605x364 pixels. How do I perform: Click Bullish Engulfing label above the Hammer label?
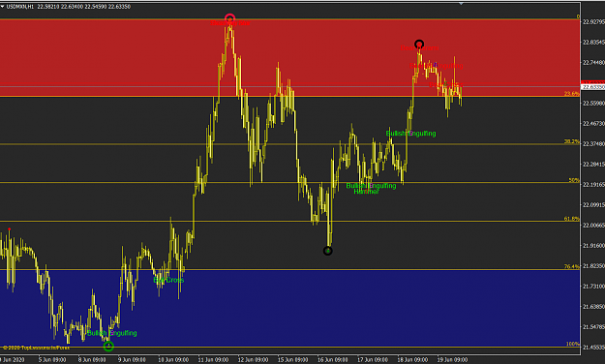coord(371,186)
